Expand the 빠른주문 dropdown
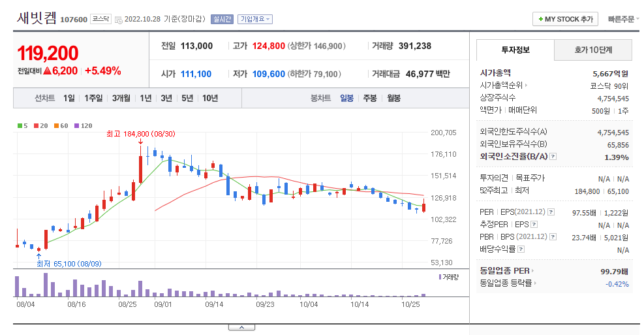This screenshot has height=335, width=644. [x=624, y=20]
